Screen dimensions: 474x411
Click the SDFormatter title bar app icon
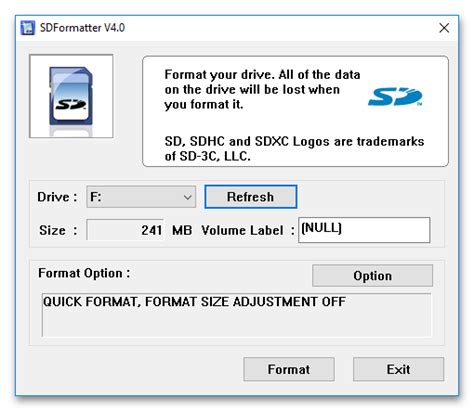click(x=27, y=28)
